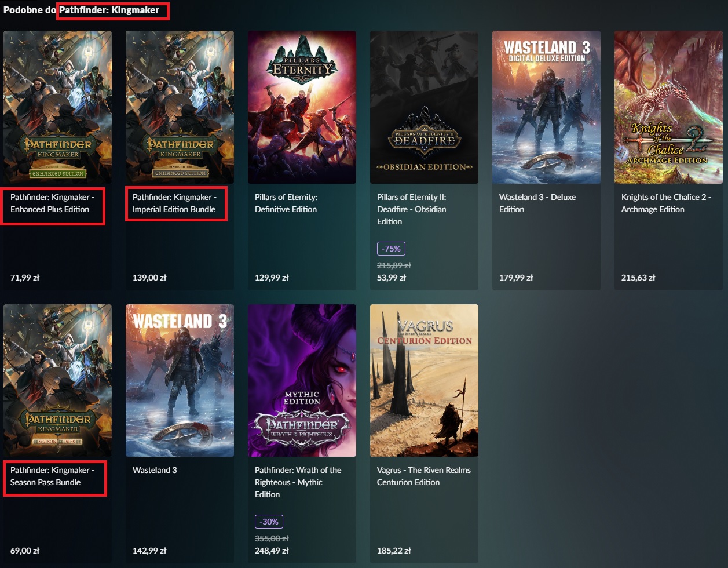Open the Wasteland 3 Digital Deluxe Edition cover

pos(546,107)
